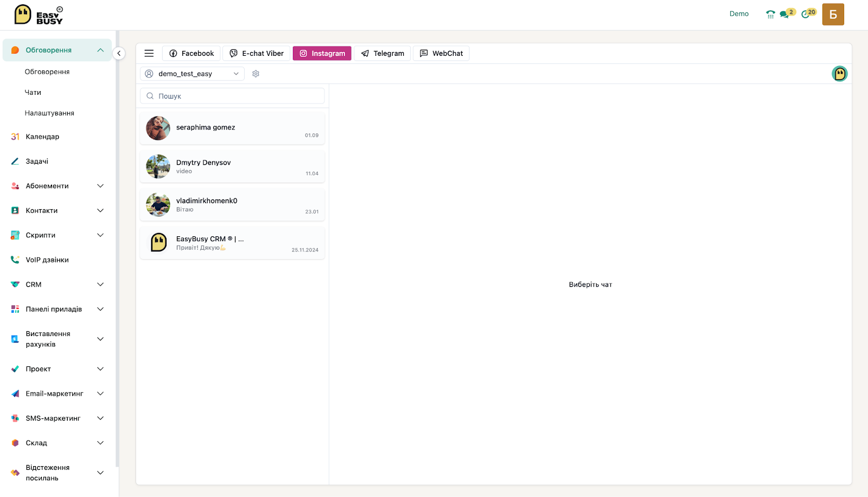Click the Обговорення section chat icon
The height and width of the screenshot is (497, 868).
point(15,50)
